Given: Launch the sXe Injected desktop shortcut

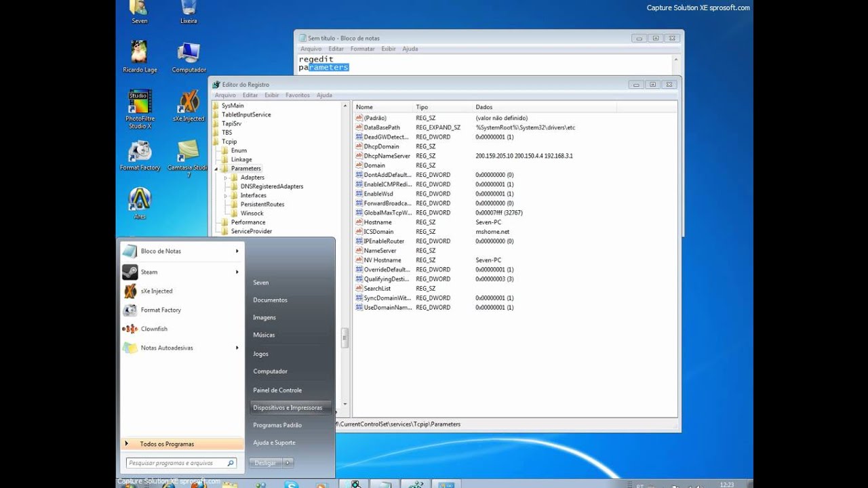Looking at the screenshot, I should point(189,106).
